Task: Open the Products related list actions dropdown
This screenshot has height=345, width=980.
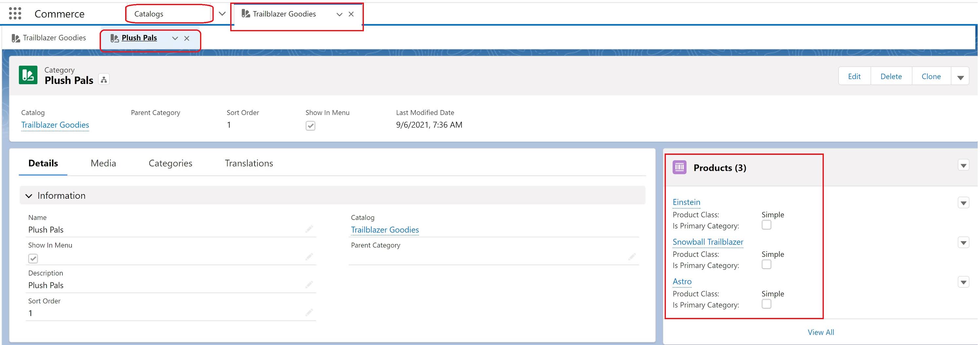Action: [x=963, y=166]
